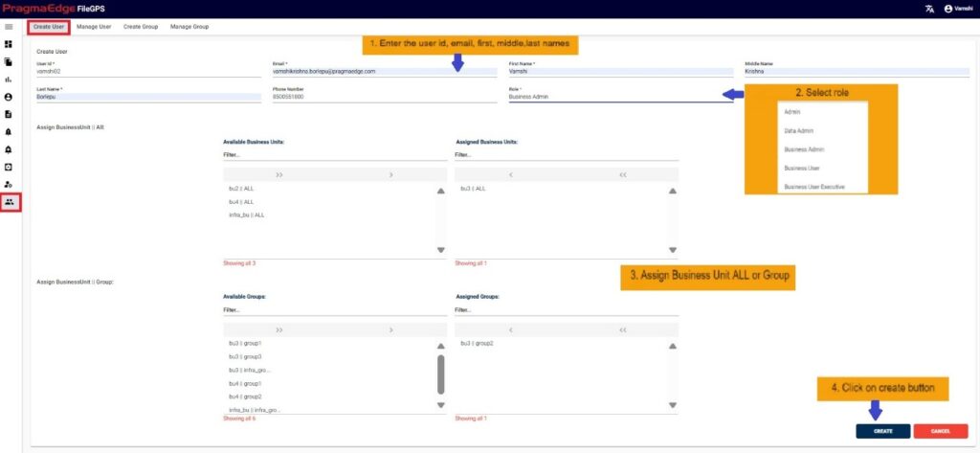Click the Available Groups list scrollbar
Image resolution: width=980 pixels, height=453 pixels.
[x=440, y=374]
